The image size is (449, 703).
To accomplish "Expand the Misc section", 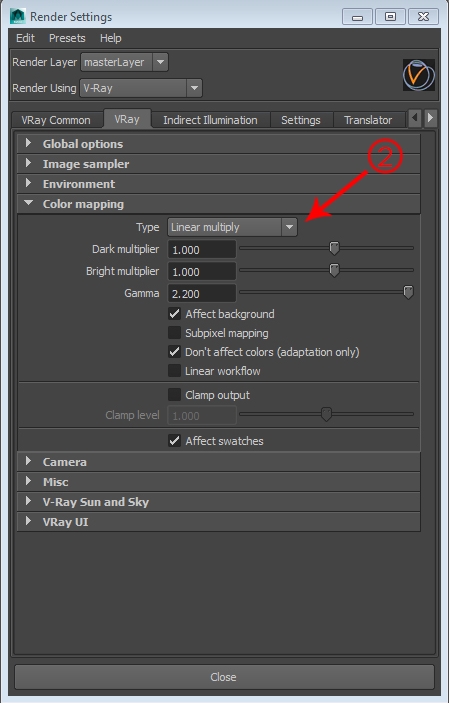I will [x=218, y=482].
